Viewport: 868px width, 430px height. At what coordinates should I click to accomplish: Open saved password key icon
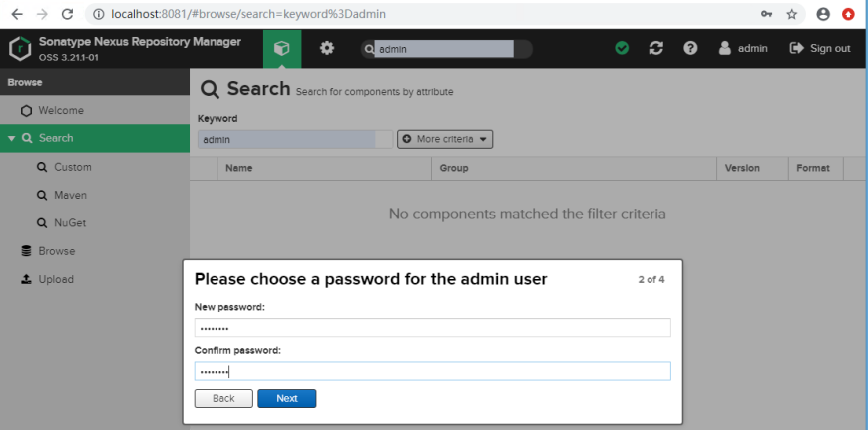pos(766,14)
